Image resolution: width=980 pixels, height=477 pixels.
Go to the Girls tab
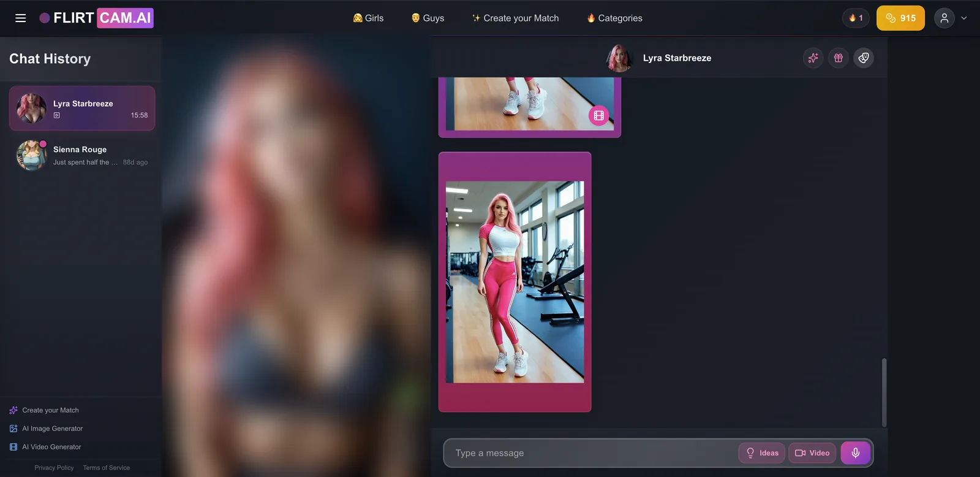368,18
